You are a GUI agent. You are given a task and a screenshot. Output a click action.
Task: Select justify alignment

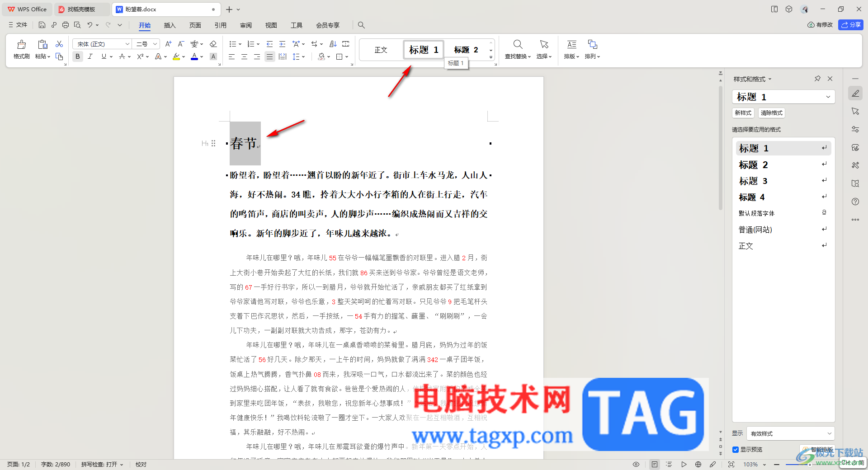click(269, 56)
